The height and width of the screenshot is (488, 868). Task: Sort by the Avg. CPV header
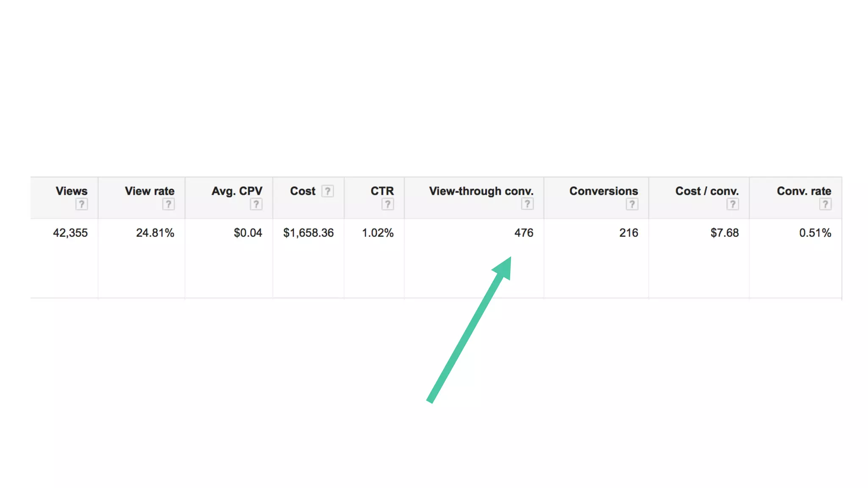[x=236, y=191]
